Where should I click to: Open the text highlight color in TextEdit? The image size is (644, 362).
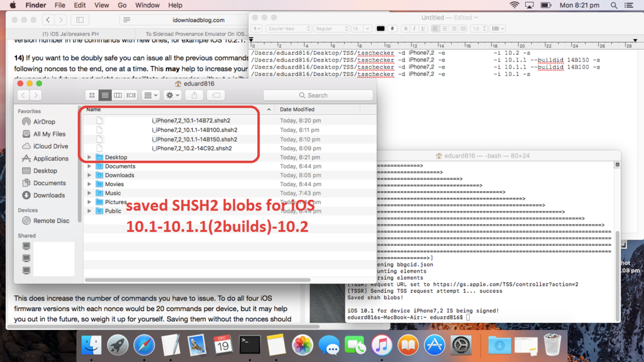[392, 29]
